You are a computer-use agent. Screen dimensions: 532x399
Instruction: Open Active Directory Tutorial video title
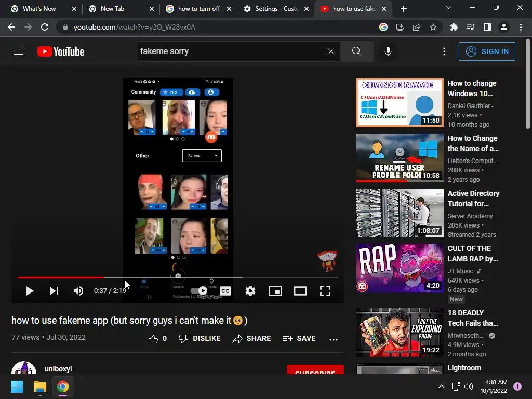[473, 198]
